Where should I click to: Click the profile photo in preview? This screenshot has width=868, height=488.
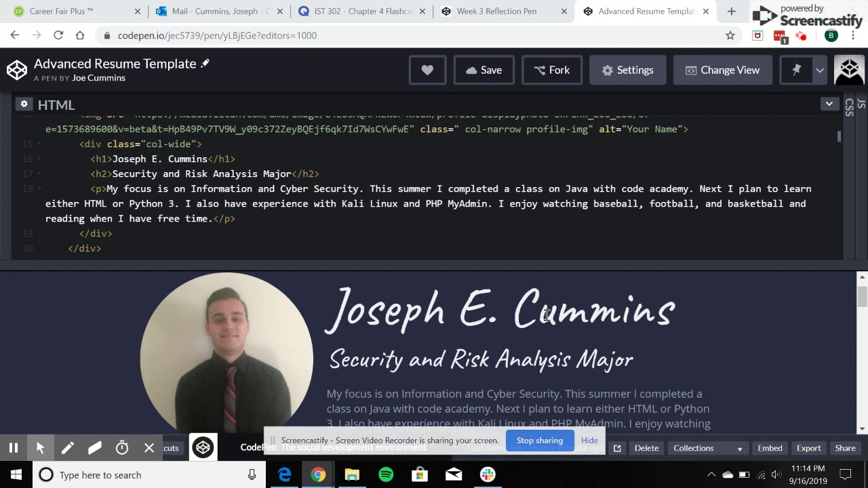coord(226,353)
